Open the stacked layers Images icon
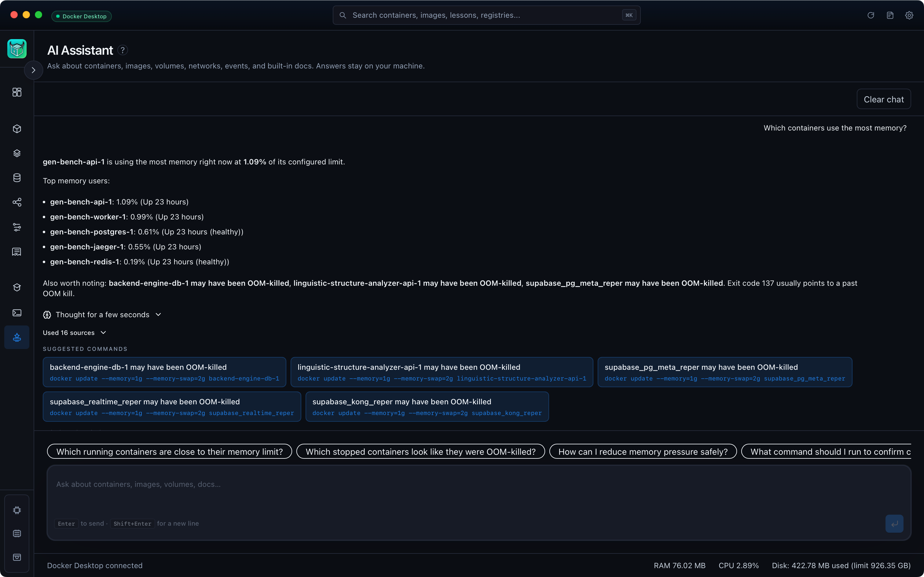 [x=17, y=153]
